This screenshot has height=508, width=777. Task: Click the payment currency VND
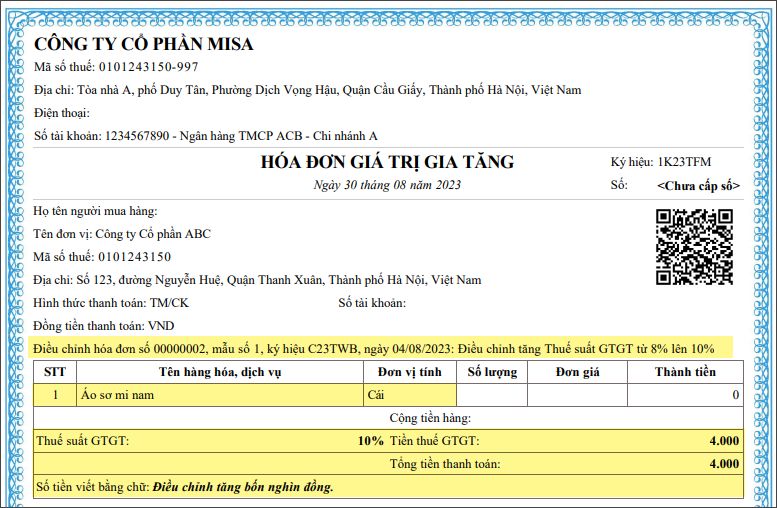click(161, 326)
